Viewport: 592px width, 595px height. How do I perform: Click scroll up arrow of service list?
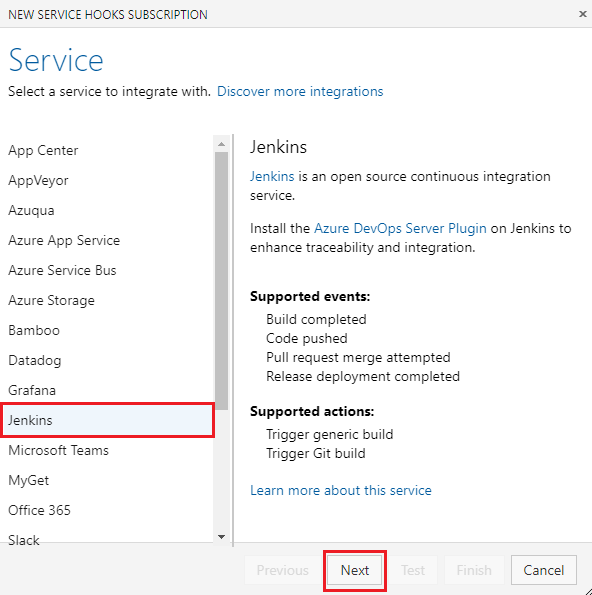222,144
